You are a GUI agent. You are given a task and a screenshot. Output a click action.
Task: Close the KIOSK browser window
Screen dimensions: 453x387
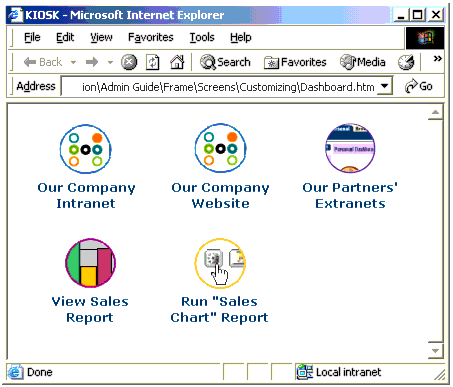[436, 15]
